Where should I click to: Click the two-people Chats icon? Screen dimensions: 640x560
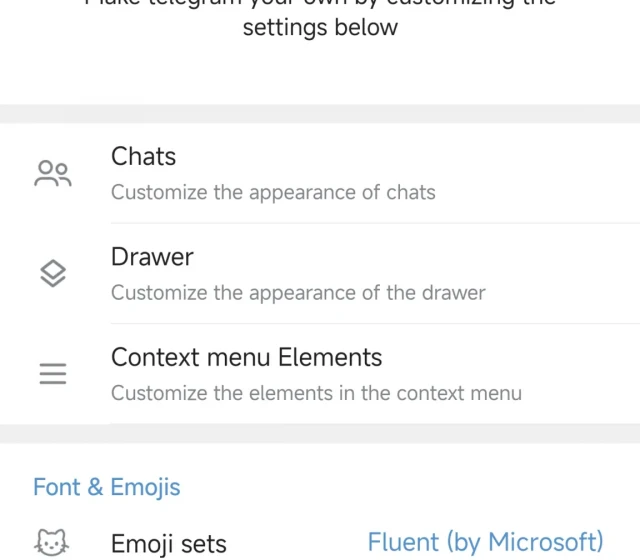(52, 174)
